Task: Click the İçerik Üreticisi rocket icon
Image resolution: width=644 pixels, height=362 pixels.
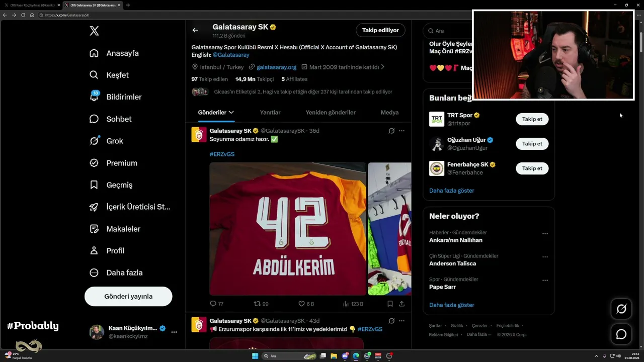Action: [94, 207]
